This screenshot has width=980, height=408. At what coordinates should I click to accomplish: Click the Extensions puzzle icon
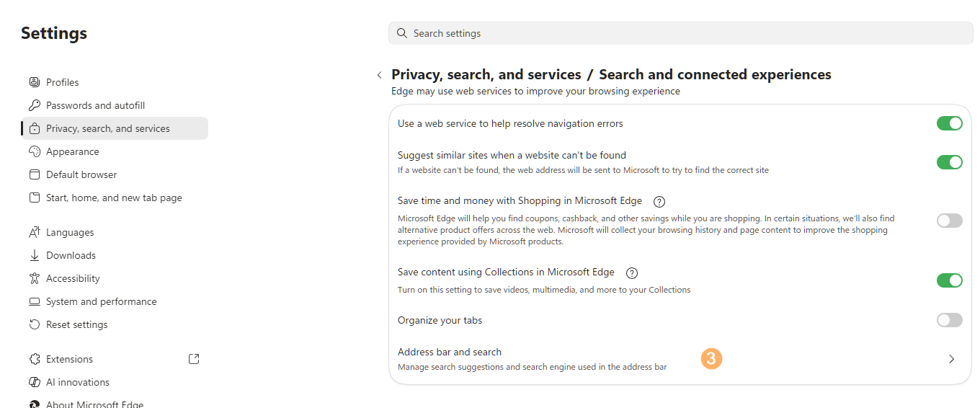(34, 359)
